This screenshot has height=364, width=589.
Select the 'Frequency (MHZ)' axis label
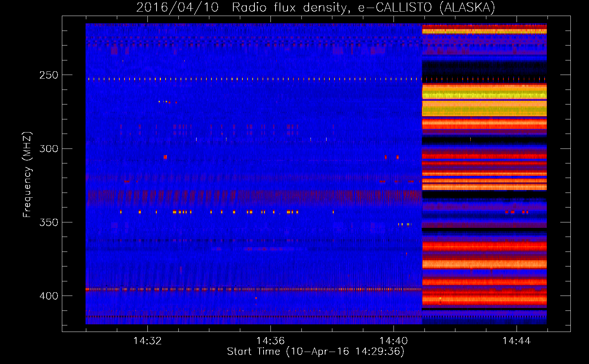pyautogui.click(x=27, y=175)
